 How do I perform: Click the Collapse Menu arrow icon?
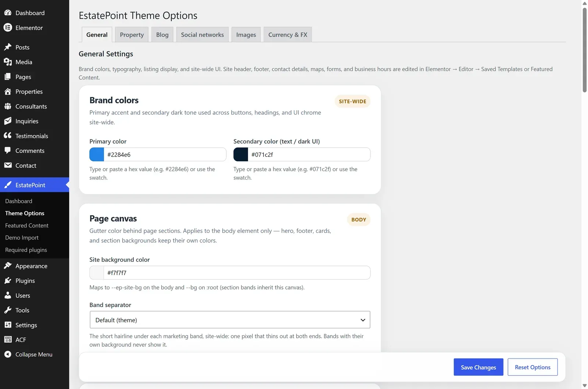8,354
